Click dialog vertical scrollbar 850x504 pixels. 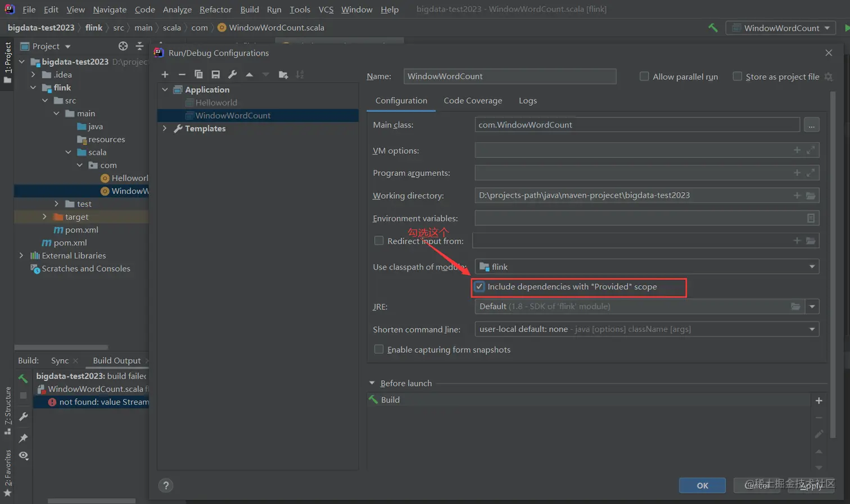(833, 264)
